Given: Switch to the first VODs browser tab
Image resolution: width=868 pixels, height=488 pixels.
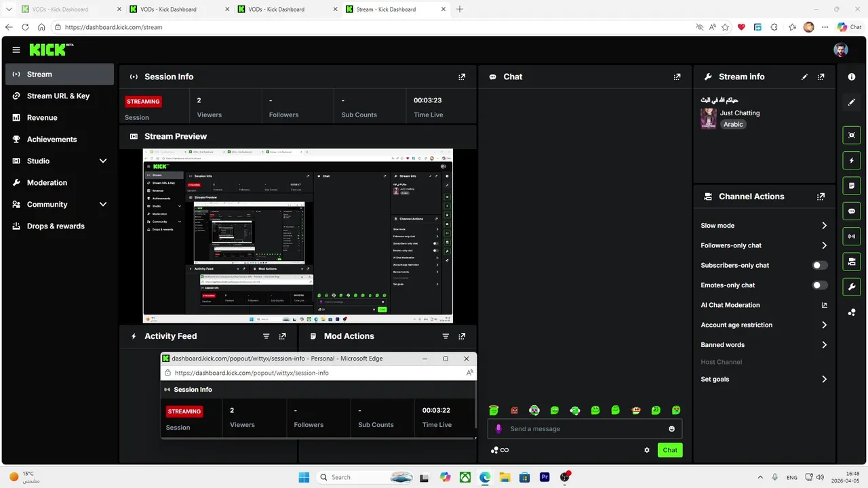Looking at the screenshot, I should pos(71,9).
